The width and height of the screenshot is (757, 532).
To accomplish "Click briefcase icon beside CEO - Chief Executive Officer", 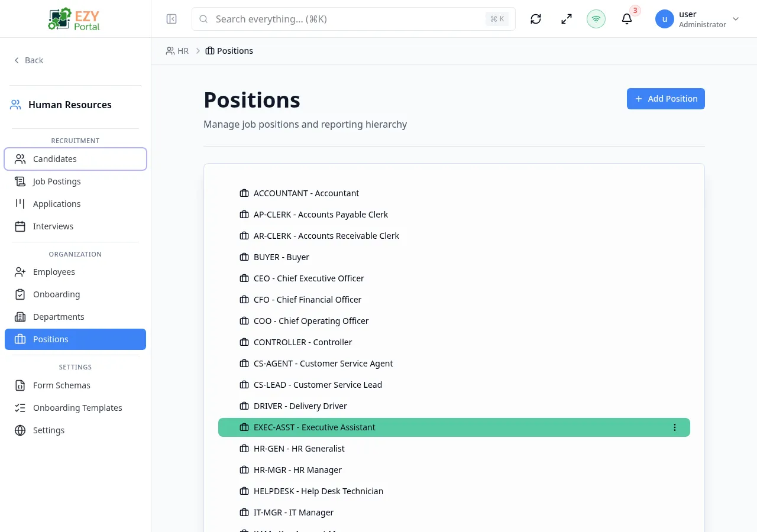I will pyautogui.click(x=244, y=278).
